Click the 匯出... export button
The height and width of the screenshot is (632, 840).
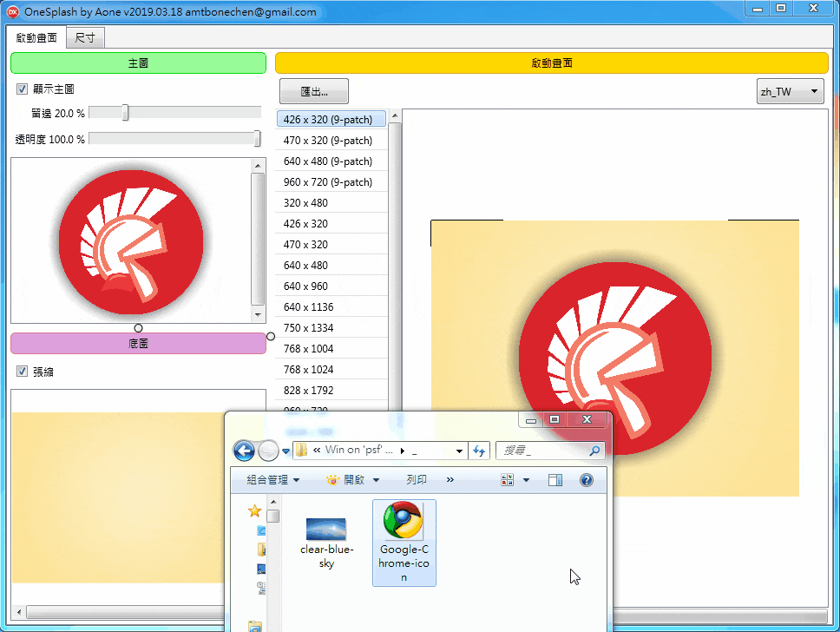314,91
